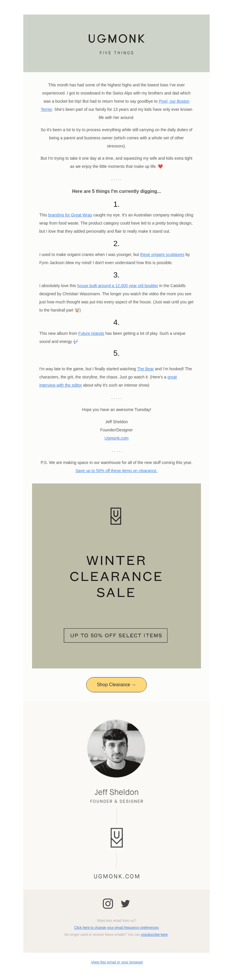Click 'Up to 50% off select items' box

click(116, 635)
